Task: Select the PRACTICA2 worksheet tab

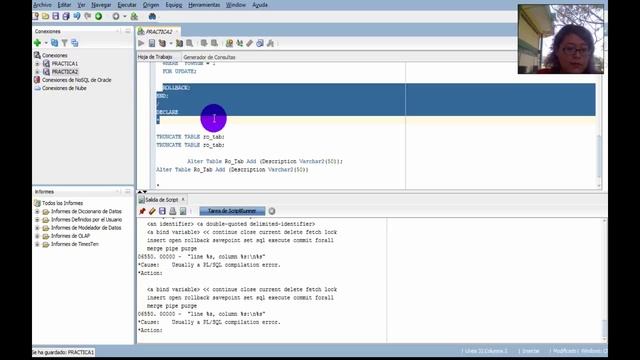Action: pyautogui.click(x=159, y=31)
